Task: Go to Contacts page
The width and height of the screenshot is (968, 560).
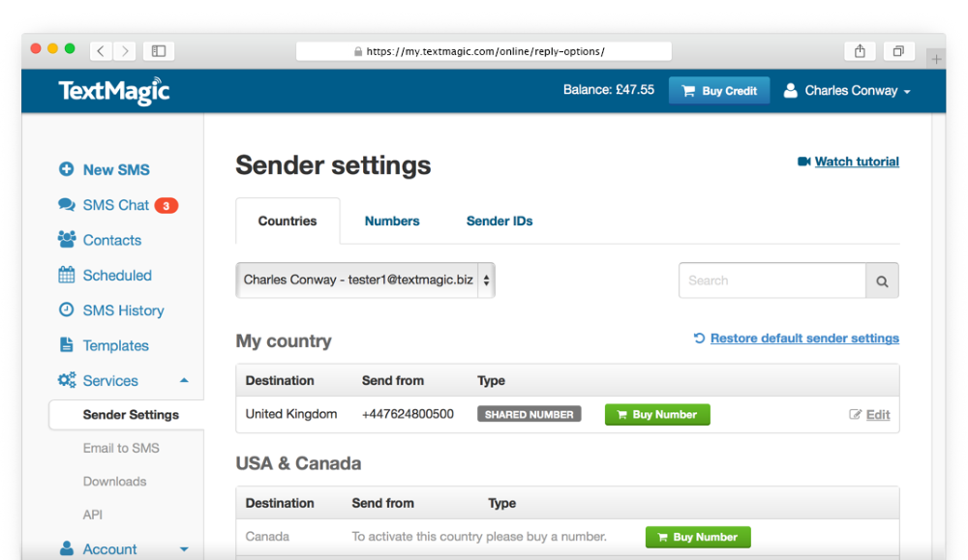Action: [100, 240]
